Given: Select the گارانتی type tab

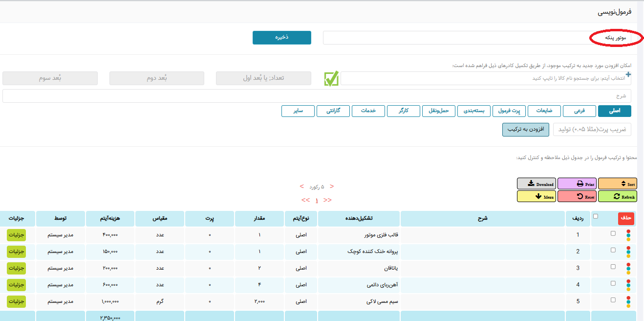Looking at the screenshot, I should [x=333, y=111].
